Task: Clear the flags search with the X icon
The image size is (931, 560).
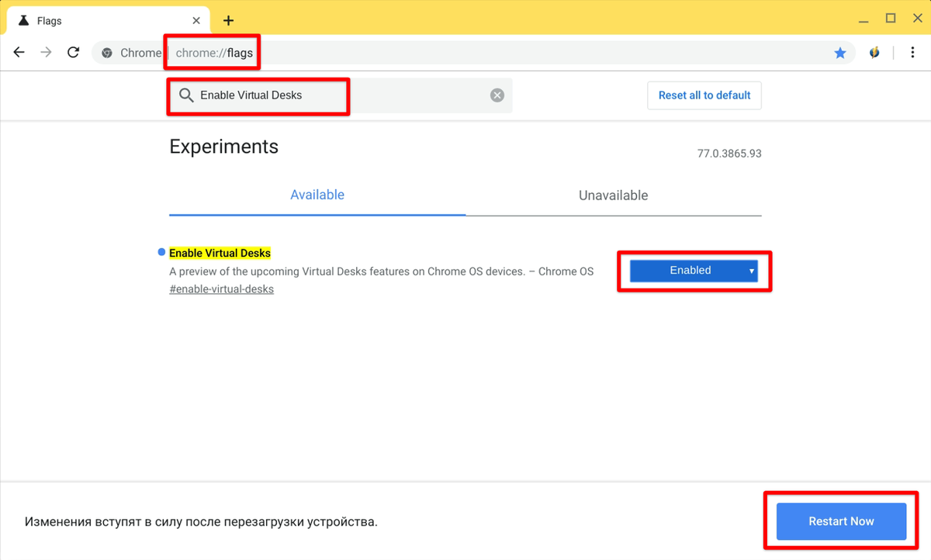Action: 497,95
